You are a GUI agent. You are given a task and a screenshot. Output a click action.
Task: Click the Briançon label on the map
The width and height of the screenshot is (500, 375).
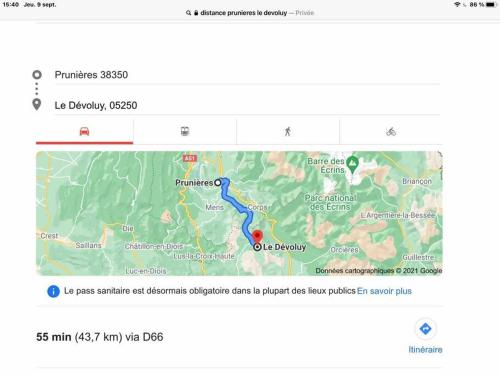coord(417,181)
